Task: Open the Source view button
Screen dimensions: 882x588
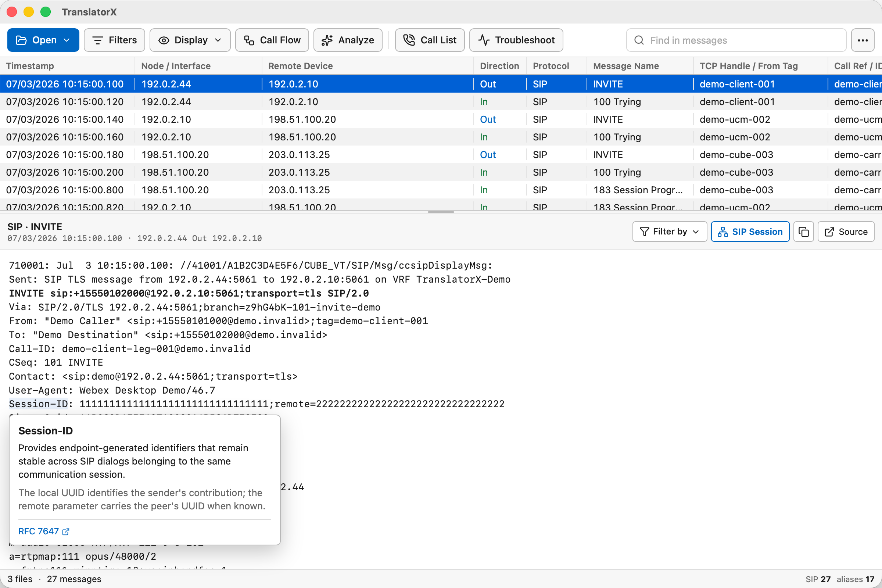Action: click(x=846, y=232)
